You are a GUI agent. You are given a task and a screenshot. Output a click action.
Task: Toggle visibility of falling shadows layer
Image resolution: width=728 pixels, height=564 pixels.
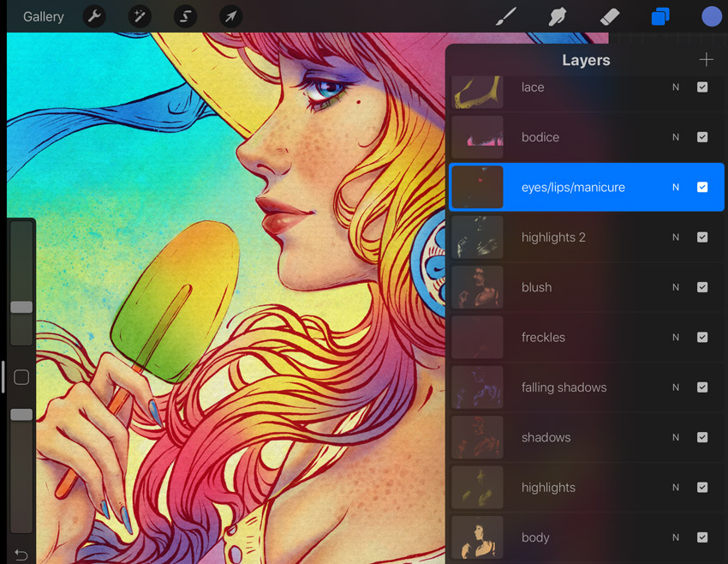[x=702, y=387]
